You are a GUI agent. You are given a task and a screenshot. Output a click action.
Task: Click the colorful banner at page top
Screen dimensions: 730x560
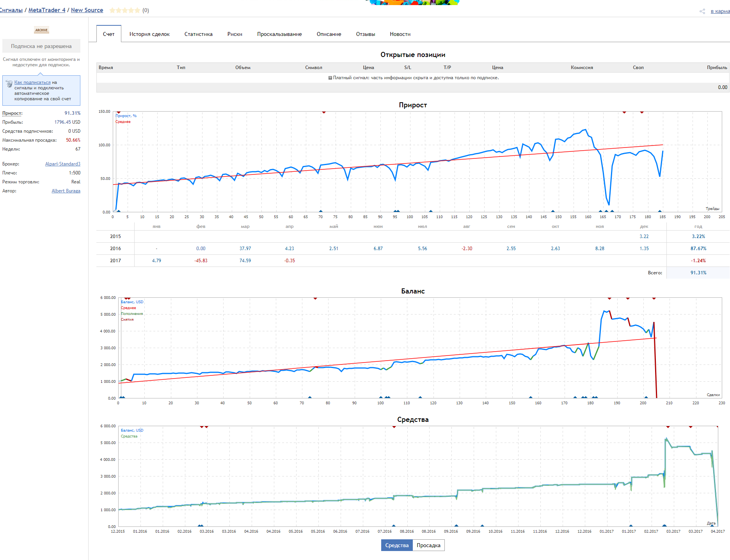(412, 2)
